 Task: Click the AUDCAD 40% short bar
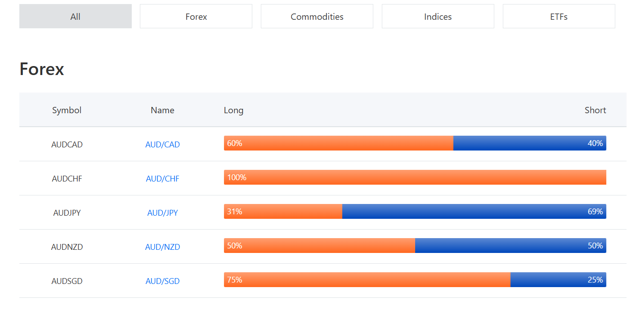click(x=530, y=143)
